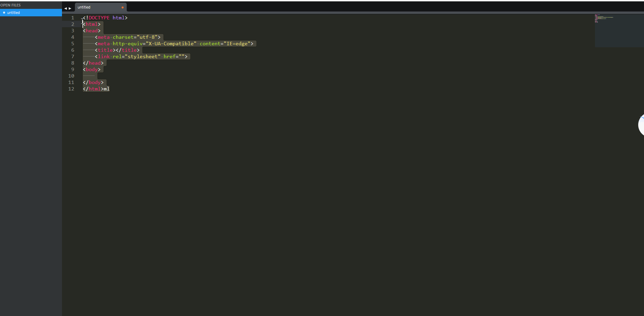This screenshot has width=644, height=316.
Task: Click the html keyword after DOCTYPE
Action: click(119, 18)
